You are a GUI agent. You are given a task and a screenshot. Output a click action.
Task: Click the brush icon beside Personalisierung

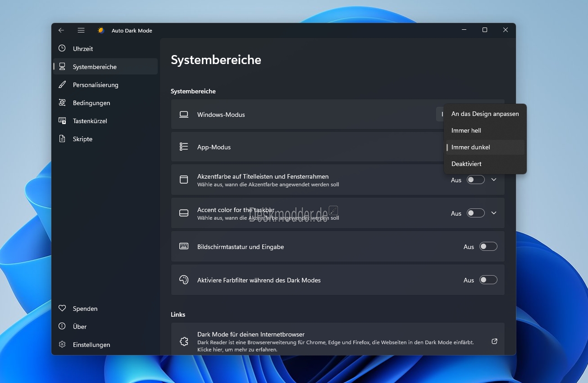click(x=62, y=84)
